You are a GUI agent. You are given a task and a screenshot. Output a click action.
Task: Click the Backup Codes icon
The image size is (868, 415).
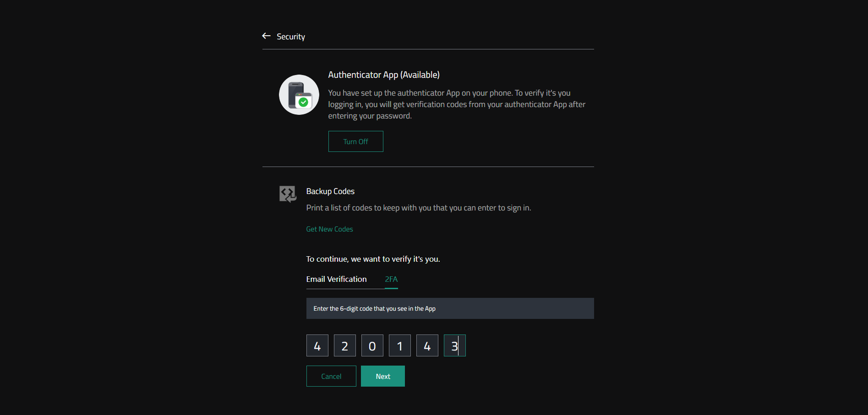click(288, 194)
